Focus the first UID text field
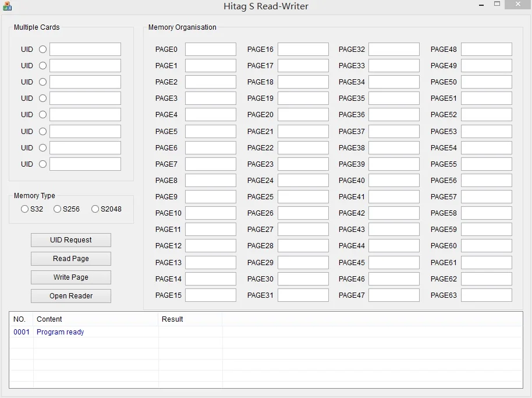The width and height of the screenshot is (532, 398). 85,50
